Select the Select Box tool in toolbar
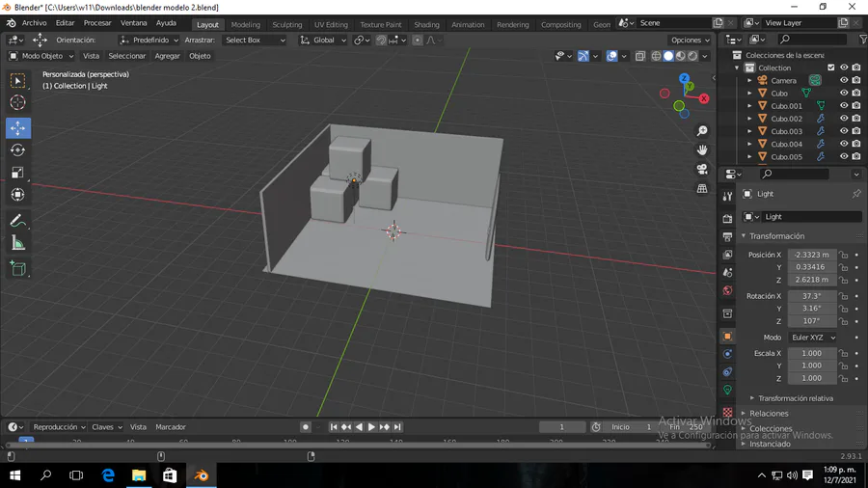868x488 pixels. (x=17, y=81)
